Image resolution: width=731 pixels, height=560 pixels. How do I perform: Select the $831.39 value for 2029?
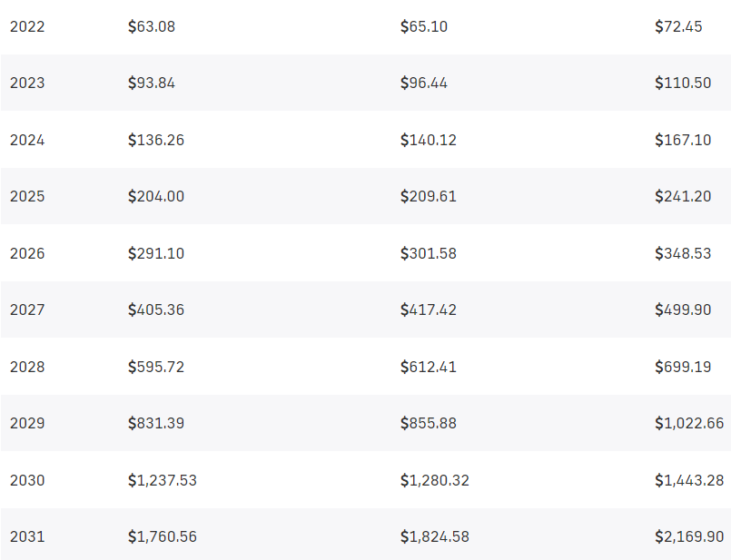(156, 423)
